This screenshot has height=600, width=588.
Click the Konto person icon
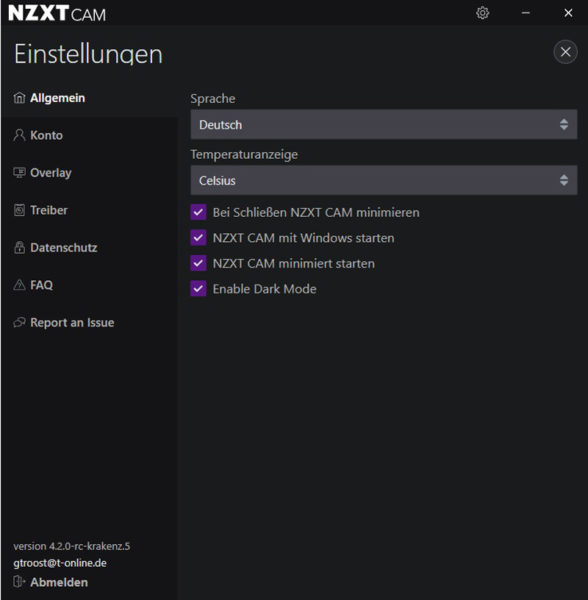coord(19,135)
